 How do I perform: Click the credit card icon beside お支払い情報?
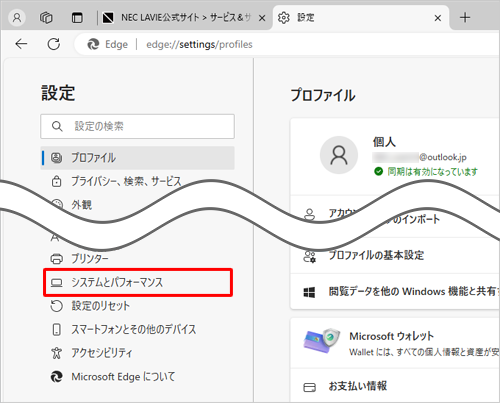coord(309,387)
